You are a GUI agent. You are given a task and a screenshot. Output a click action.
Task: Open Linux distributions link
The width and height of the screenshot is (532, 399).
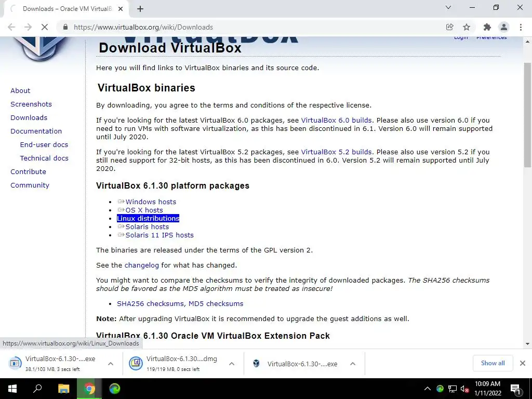pyautogui.click(x=148, y=219)
